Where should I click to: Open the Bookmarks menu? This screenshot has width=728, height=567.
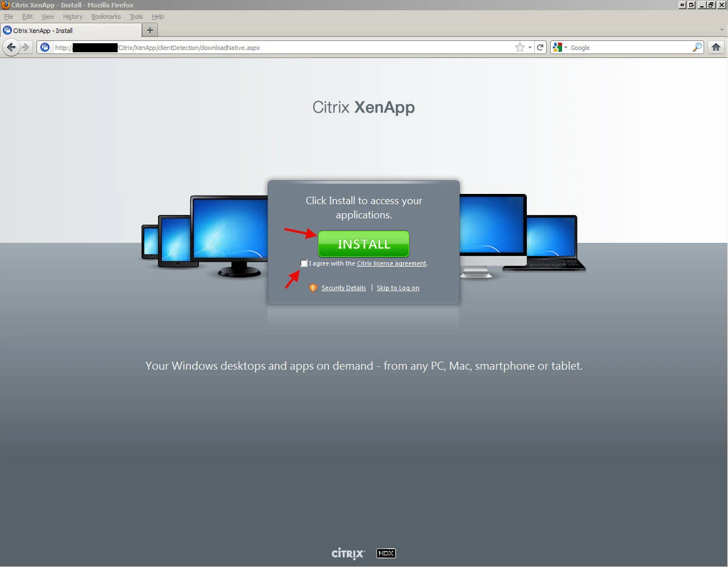[106, 16]
